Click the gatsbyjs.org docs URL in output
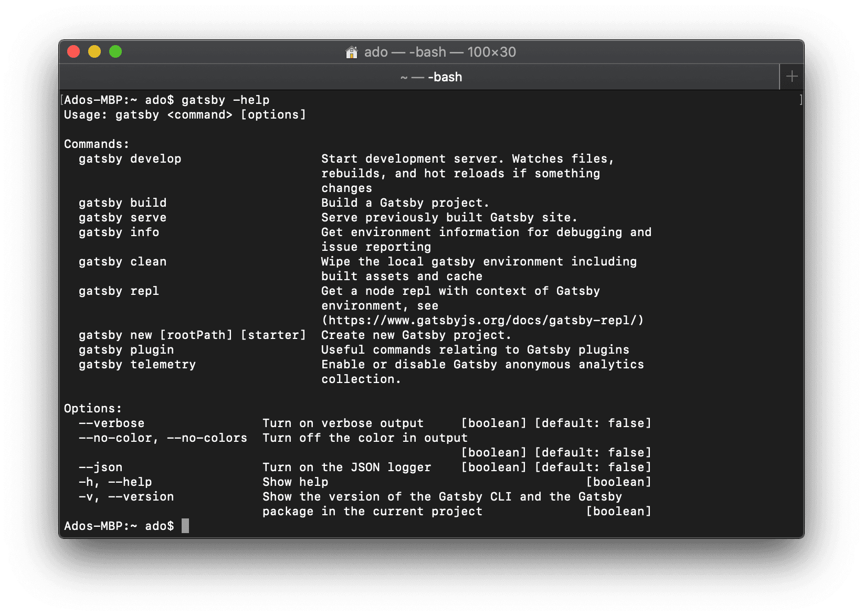 [482, 320]
